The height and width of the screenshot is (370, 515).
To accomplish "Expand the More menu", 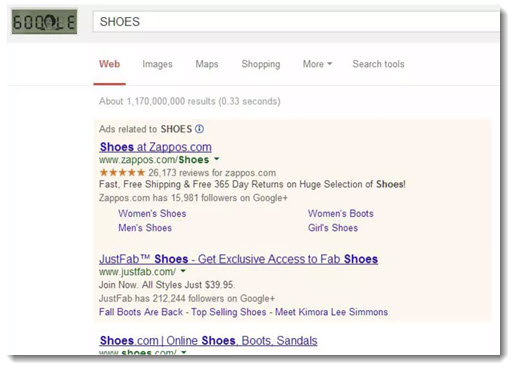I will tap(317, 64).
